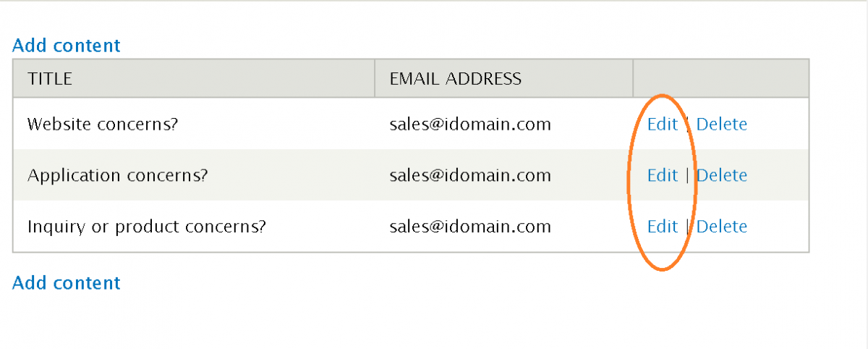This screenshot has height=349, width=868.
Task: Click the Edit/Delete separator in Application concerns row
Action: click(687, 175)
